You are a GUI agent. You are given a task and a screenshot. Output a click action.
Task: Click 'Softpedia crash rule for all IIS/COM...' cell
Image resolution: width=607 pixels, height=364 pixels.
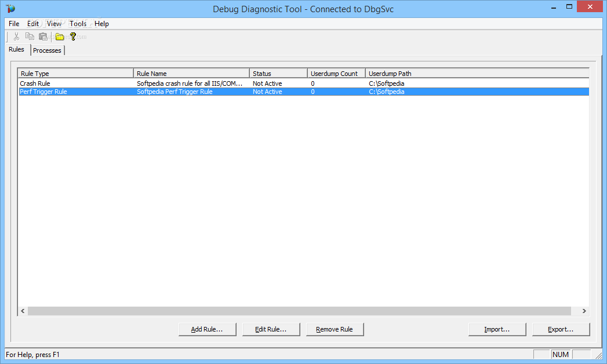pos(190,83)
